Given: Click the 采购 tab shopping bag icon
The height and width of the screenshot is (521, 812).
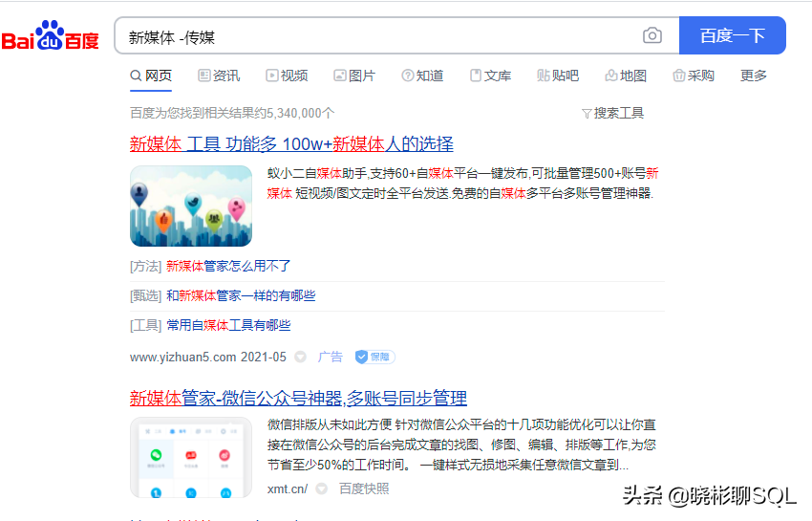Looking at the screenshot, I should click(679, 76).
